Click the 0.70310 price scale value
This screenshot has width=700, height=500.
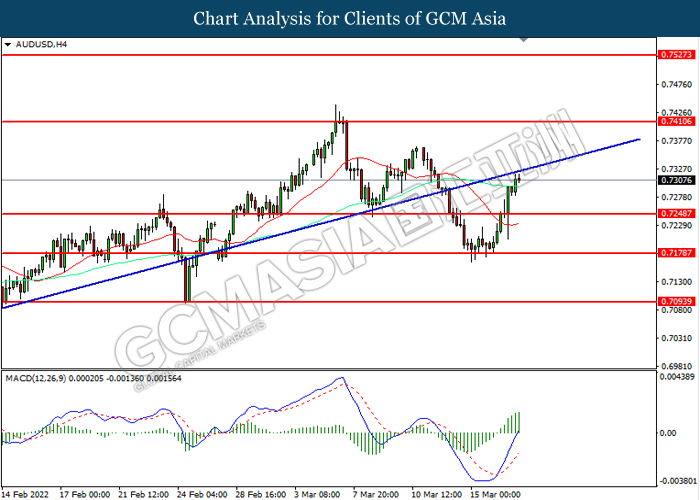click(676, 338)
